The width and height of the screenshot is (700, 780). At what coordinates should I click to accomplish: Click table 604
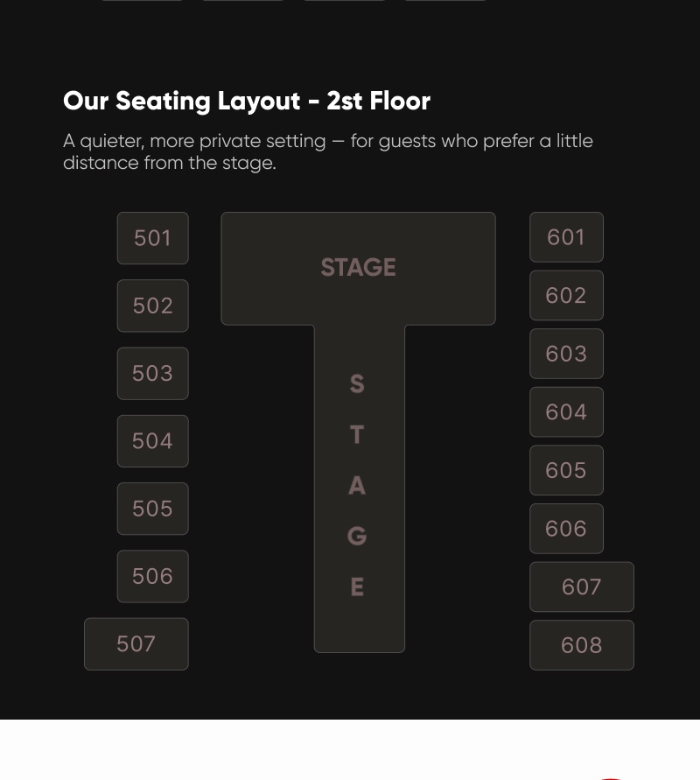coord(566,411)
